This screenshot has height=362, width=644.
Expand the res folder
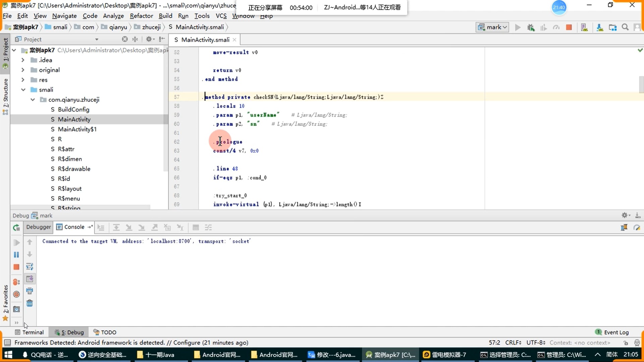(x=23, y=80)
